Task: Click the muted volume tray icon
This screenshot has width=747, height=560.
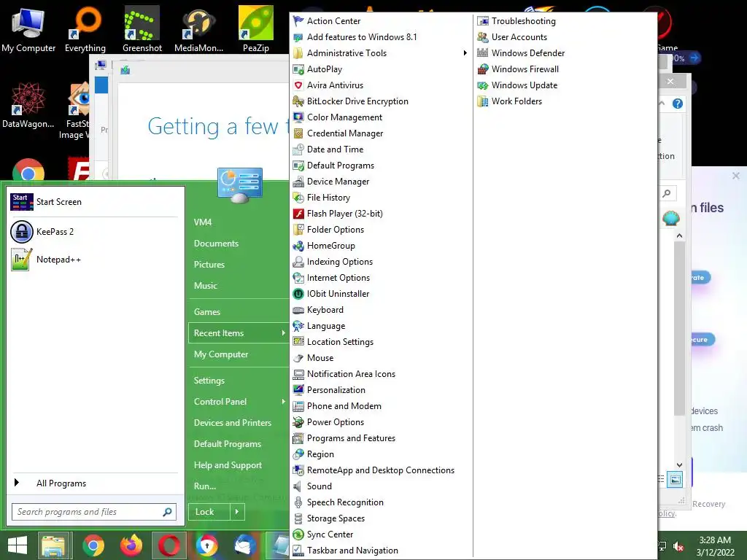Action: (679, 547)
